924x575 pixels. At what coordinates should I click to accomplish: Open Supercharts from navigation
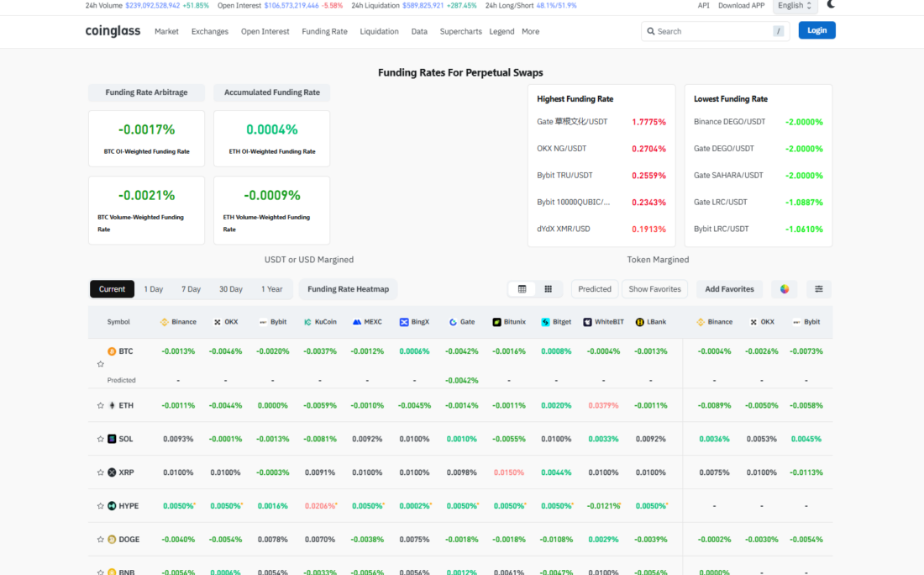pos(461,31)
